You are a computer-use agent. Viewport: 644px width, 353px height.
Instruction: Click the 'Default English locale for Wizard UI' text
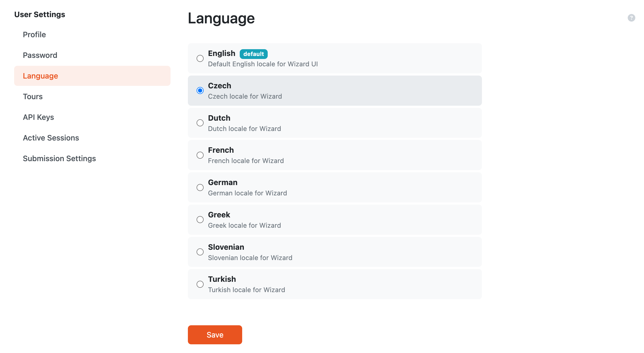tap(263, 64)
